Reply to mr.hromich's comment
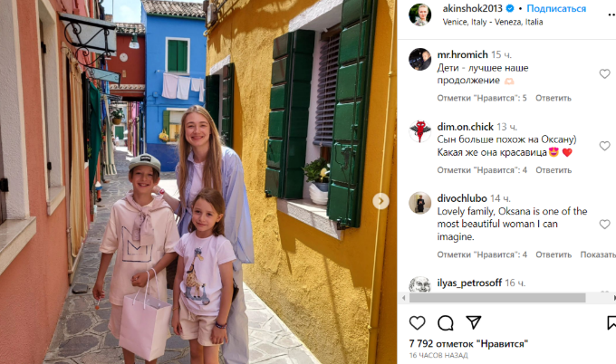Viewport: 616px width, 364px height. coord(553,98)
